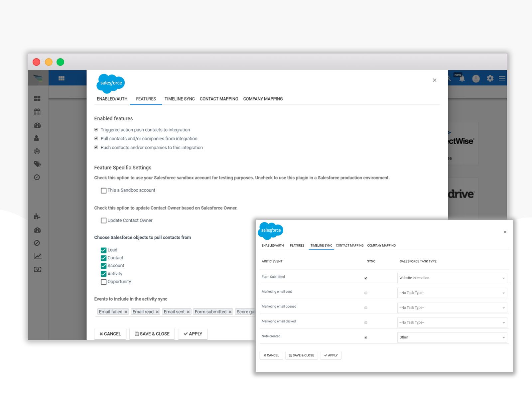Image resolution: width=532 pixels, height=399 pixels.
Task: Toggle Triggered action push contacts to integration
Action: point(96,130)
